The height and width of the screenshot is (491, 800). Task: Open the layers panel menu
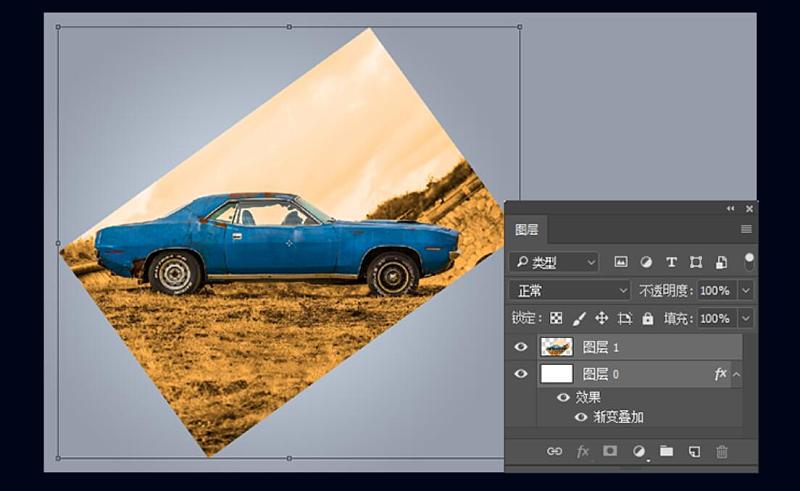click(x=746, y=229)
